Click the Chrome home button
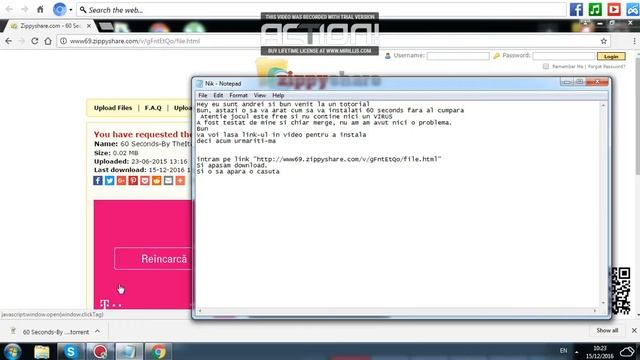 pyautogui.click(x=48, y=41)
